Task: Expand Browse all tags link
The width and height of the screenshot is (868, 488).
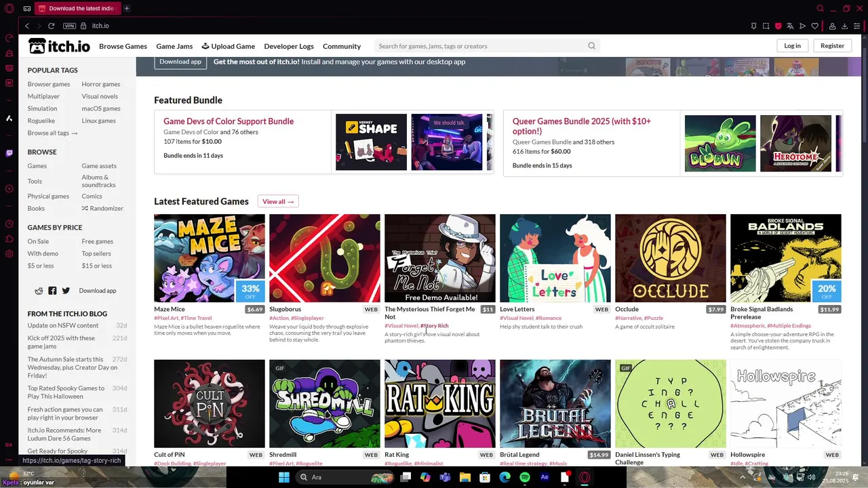Action: [52, 133]
